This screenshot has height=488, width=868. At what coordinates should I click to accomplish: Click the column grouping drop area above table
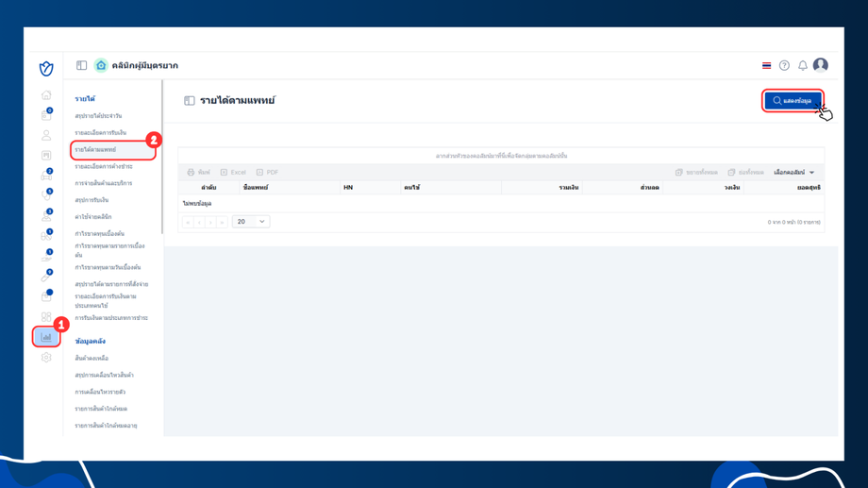click(501, 156)
